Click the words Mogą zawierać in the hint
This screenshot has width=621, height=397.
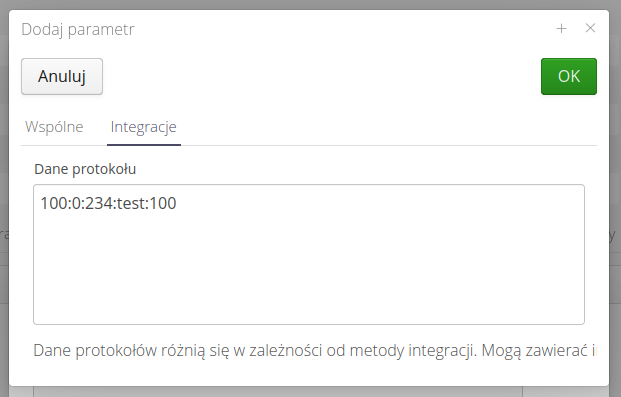(535, 351)
